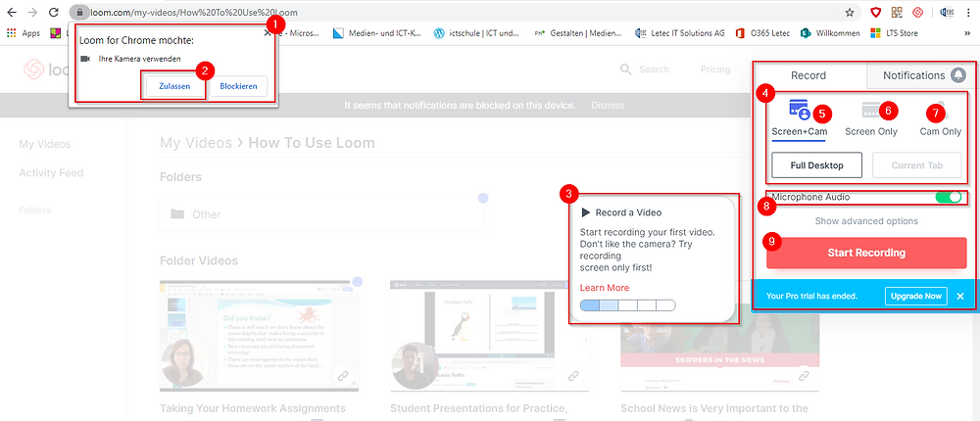Click the Learn More link

click(605, 288)
